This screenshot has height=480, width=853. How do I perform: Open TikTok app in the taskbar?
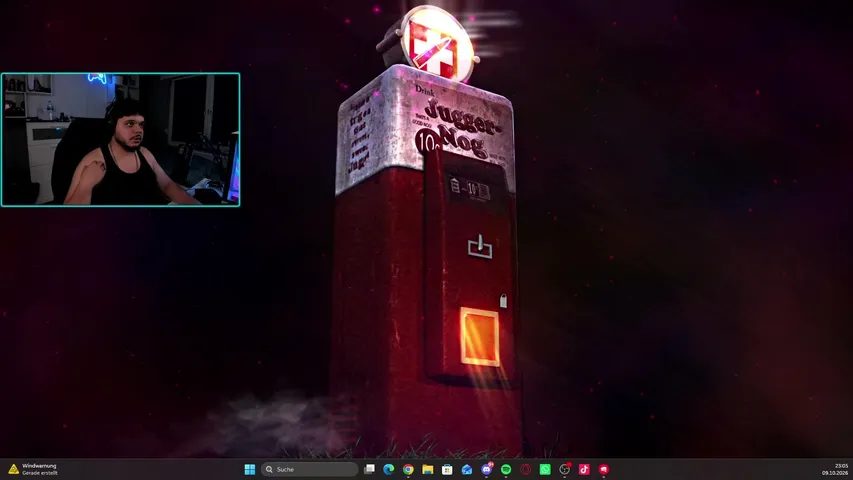(584, 469)
